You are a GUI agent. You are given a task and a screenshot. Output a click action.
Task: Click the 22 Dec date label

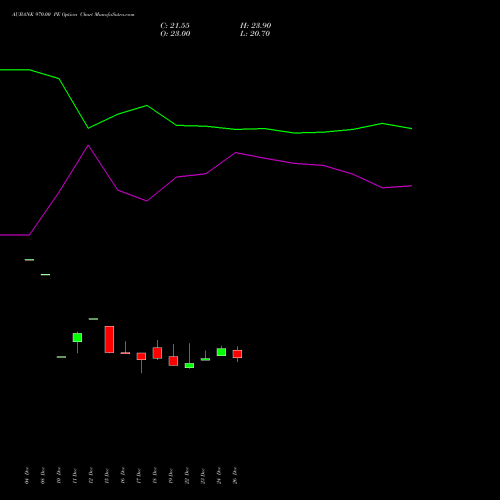(x=187, y=475)
